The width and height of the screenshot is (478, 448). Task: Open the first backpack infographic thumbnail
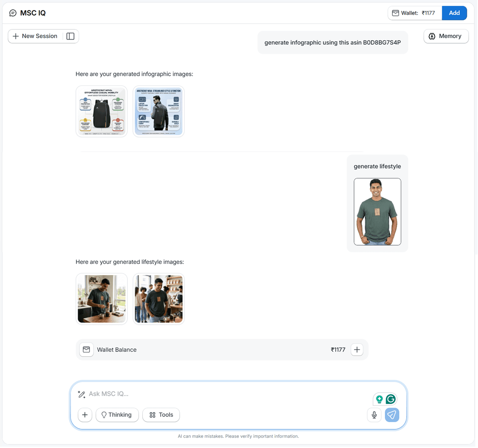[x=102, y=111]
